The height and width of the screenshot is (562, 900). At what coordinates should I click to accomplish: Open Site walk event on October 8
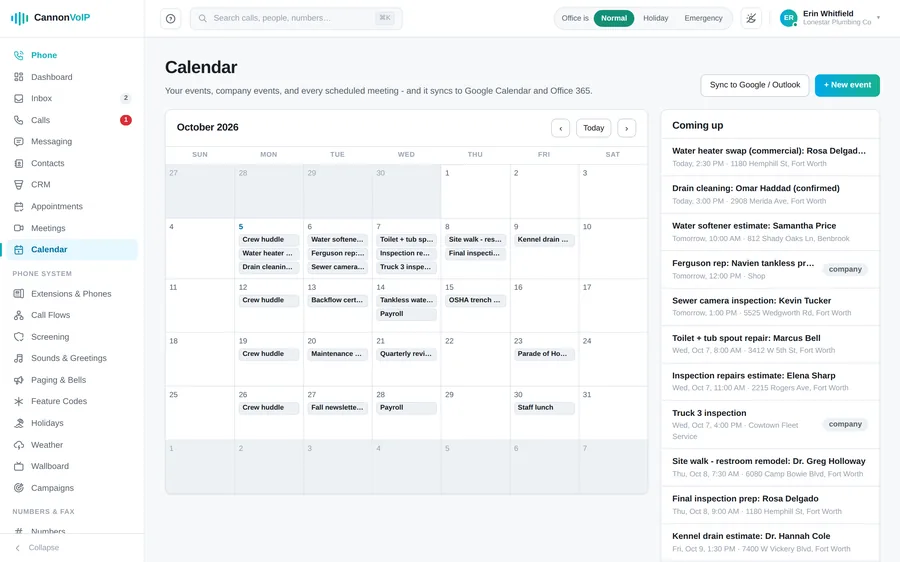tap(475, 239)
